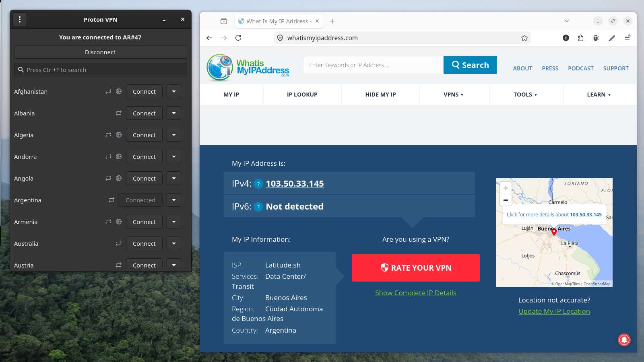Click the red notification bell icon
This screenshot has width=644, height=362.
624,340
